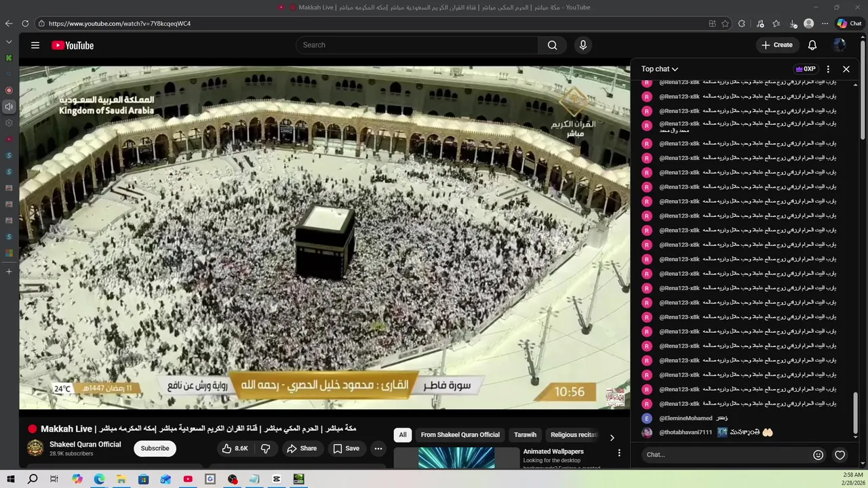The height and width of the screenshot is (488, 868).
Task: Click the Subscribe button
Action: pos(155,448)
